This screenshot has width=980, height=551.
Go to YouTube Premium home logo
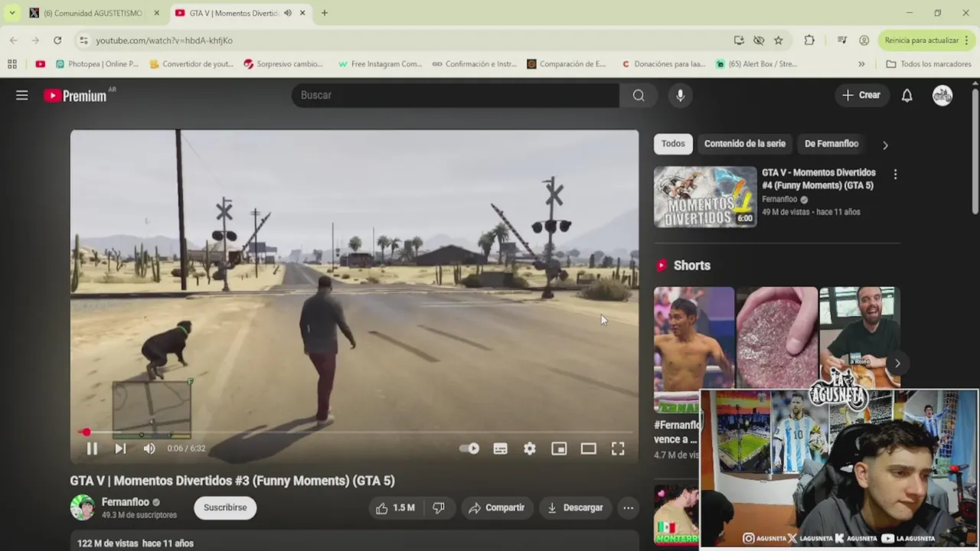coord(75,96)
